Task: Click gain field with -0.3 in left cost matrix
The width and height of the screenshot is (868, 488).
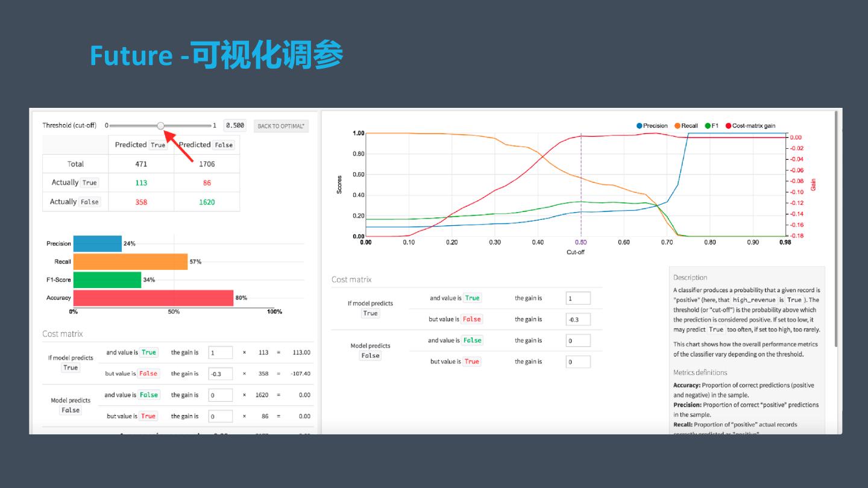Action: tap(221, 374)
